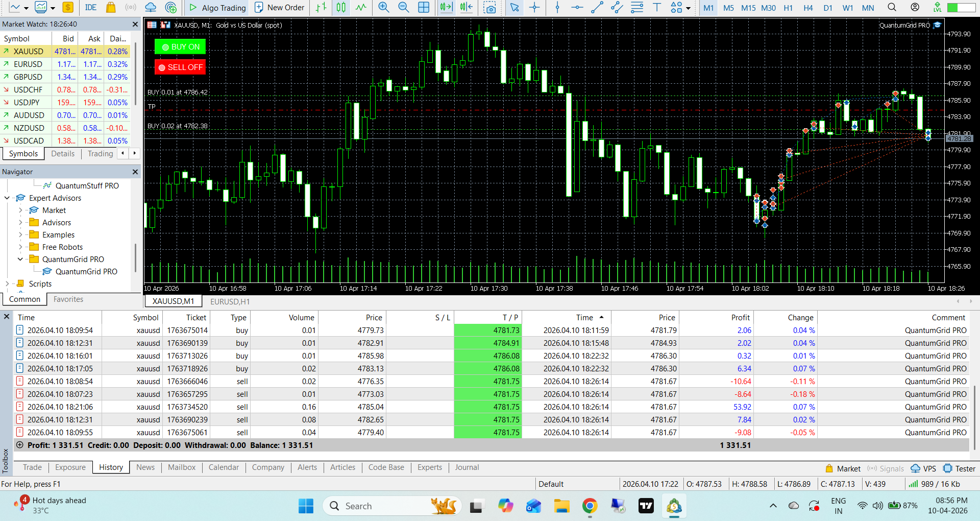Collapse the Expert Advisors tree node
980x521 pixels.
[x=7, y=198]
